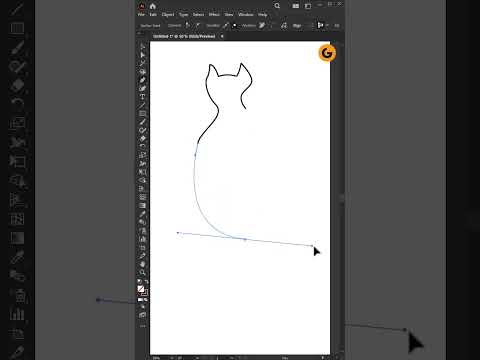This screenshot has width=480, height=360.
Task: Pick the Rectangle tool
Action: click(x=143, y=113)
